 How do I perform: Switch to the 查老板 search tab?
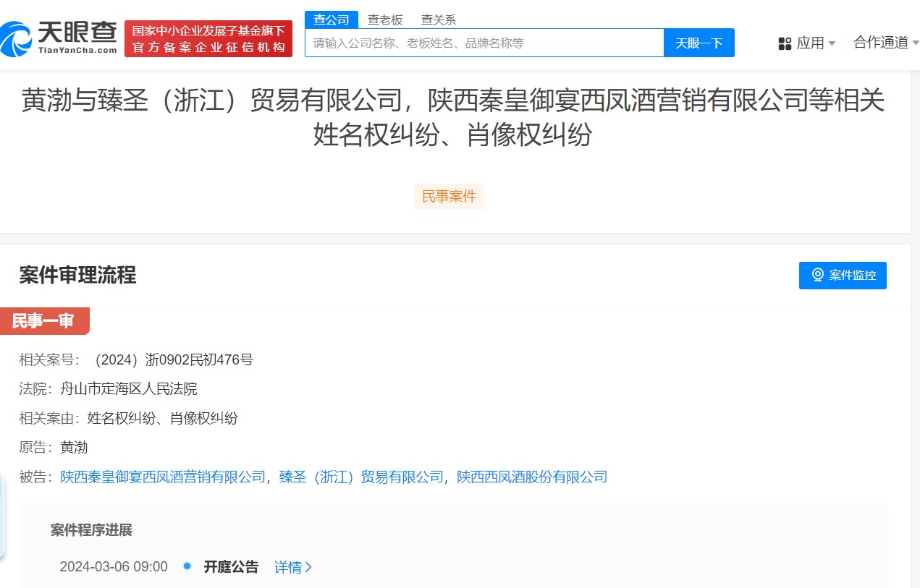pos(385,20)
